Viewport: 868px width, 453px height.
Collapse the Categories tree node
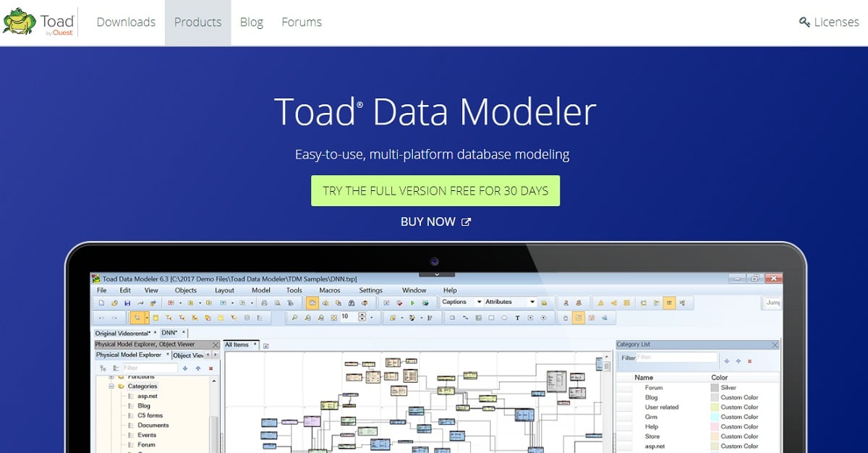click(x=112, y=386)
